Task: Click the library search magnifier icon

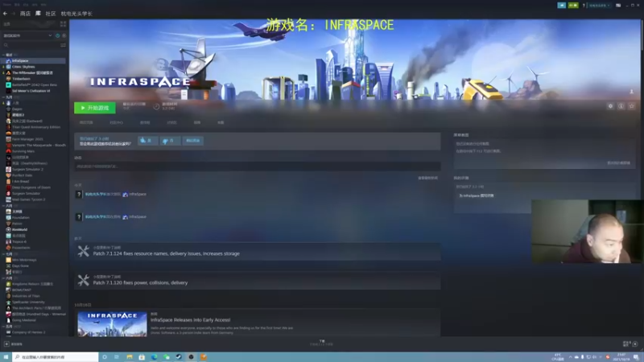Action: tap(6, 45)
